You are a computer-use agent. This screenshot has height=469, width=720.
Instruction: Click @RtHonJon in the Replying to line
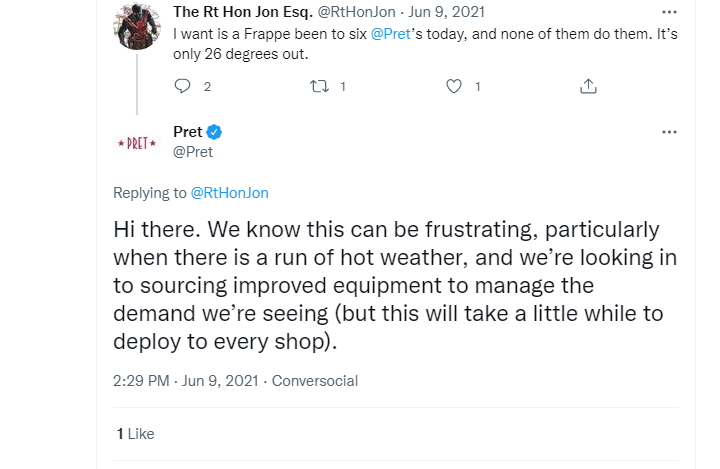pos(229,192)
